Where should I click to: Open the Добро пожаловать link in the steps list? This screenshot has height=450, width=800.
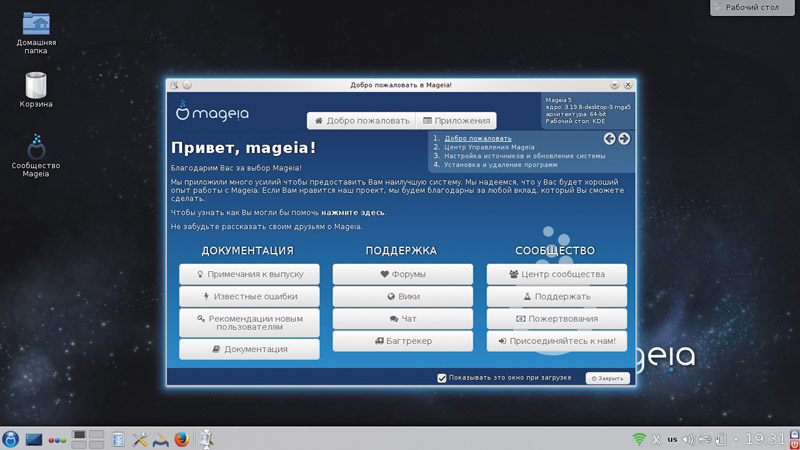coord(478,138)
